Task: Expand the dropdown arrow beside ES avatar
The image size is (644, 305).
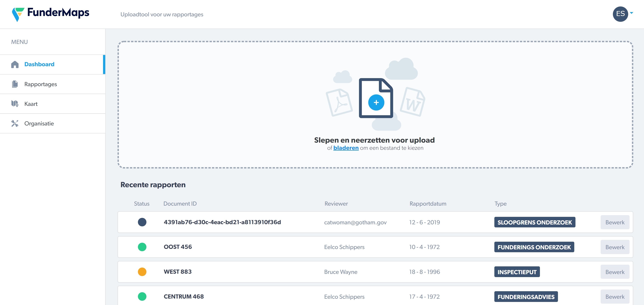Action: pos(631,13)
